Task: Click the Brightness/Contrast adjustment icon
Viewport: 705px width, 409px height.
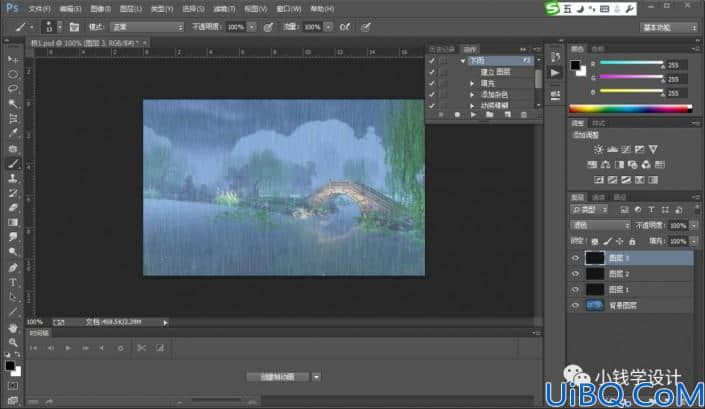Action: click(598, 149)
